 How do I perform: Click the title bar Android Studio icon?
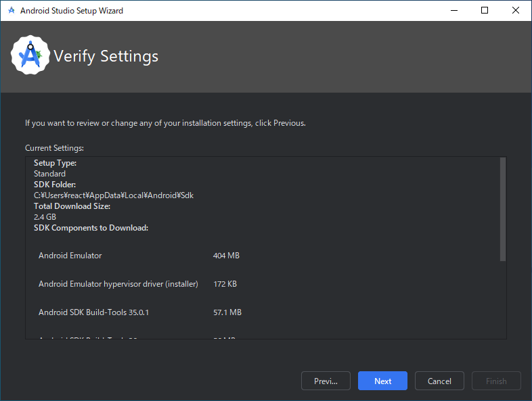click(12, 11)
